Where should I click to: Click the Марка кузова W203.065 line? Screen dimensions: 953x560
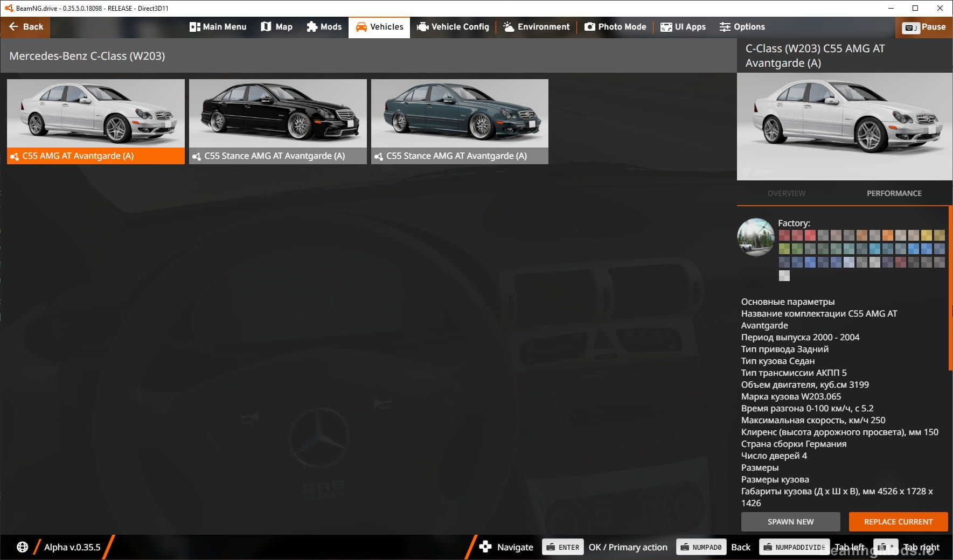791,396
